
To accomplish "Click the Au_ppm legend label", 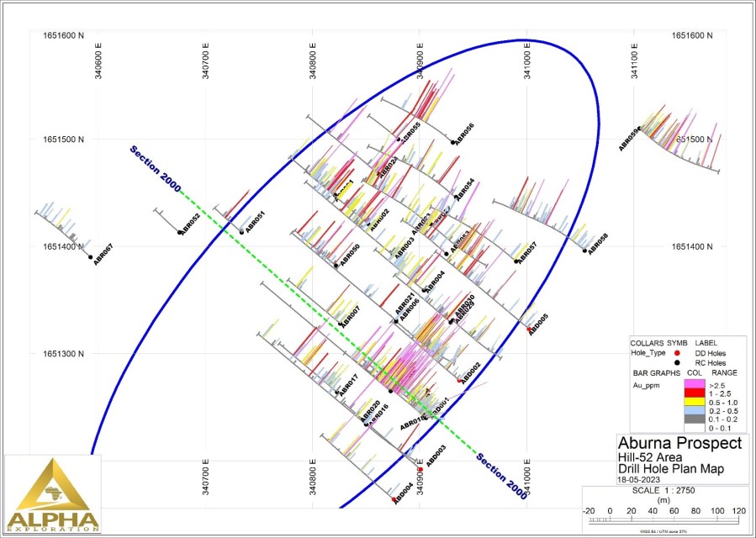I will coord(645,385).
